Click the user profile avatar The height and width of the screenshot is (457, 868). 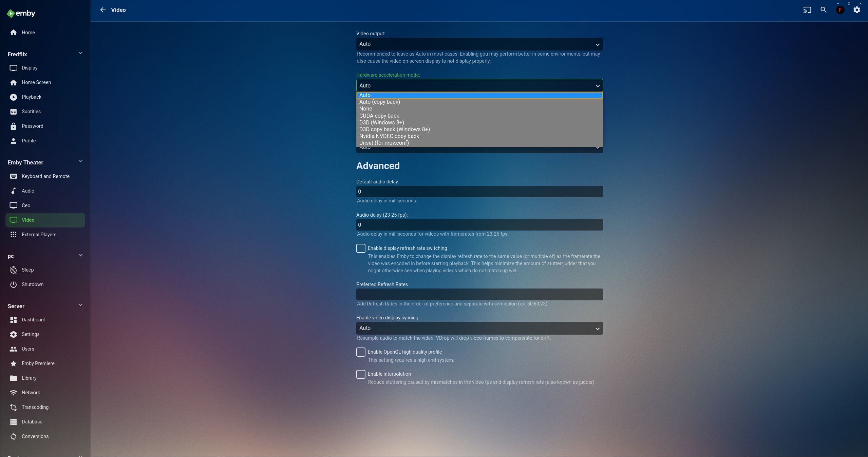[x=840, y=10]
